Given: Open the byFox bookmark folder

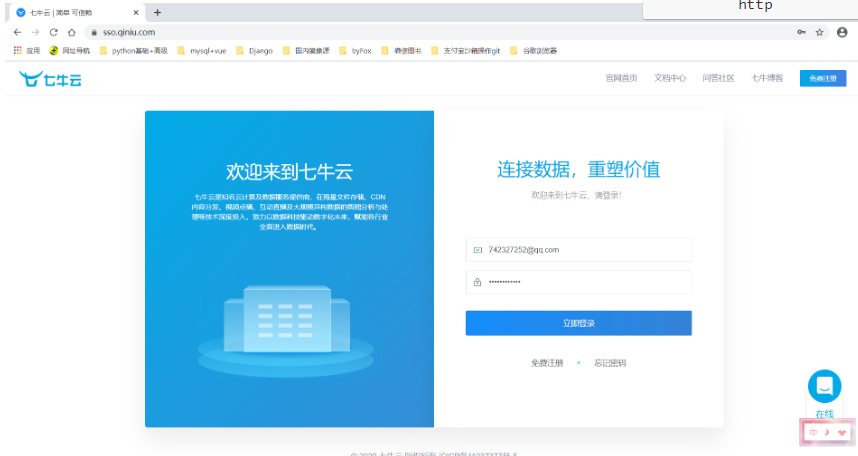Looking at the screenshot, I should [355, 50].
